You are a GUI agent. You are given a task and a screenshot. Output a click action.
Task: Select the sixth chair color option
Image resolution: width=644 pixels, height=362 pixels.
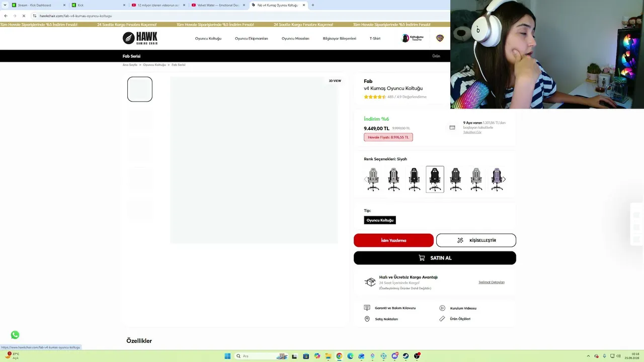point(476,179)
